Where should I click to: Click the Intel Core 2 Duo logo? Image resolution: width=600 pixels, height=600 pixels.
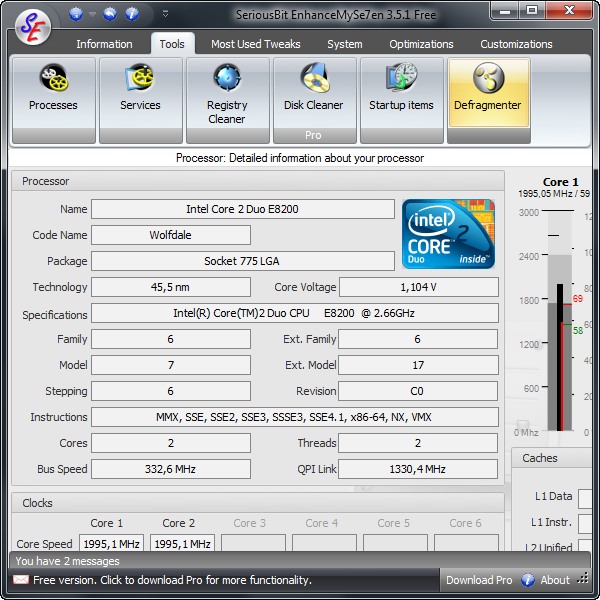tap(448, 234)
